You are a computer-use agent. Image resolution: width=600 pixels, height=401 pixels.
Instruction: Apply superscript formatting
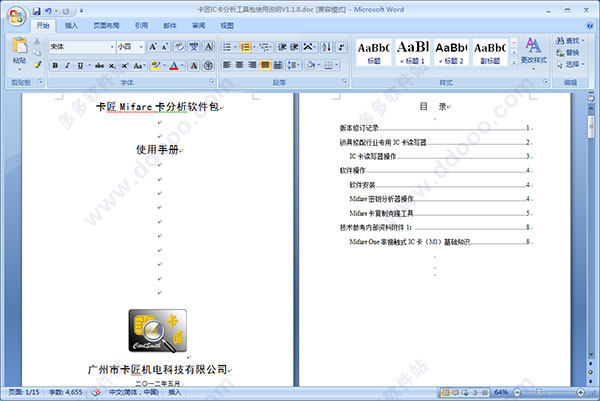pyautogui.click(x=125, y=65)
